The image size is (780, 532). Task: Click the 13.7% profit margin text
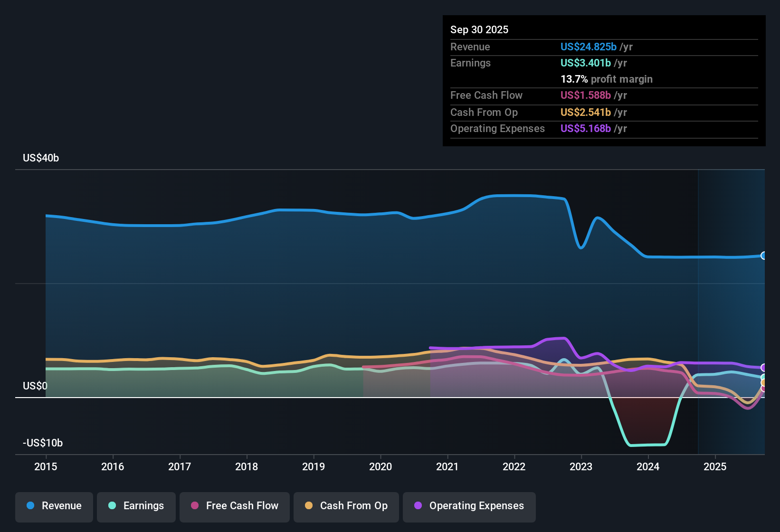click(606, 79)
